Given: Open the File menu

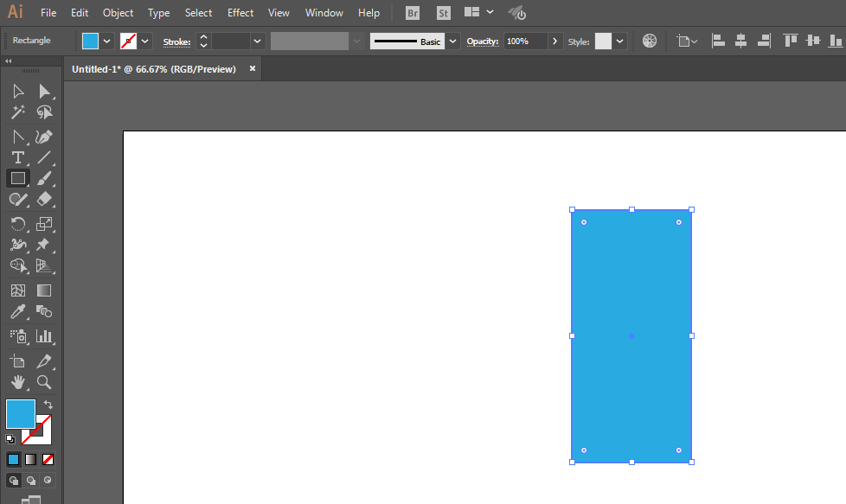Looking at the screenshot, I should click(48, 13).
